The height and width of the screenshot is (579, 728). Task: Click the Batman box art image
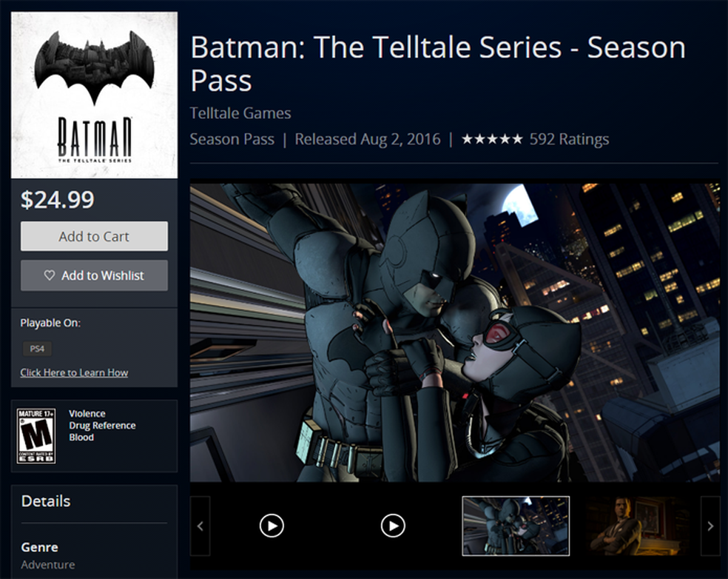(94, 93)
